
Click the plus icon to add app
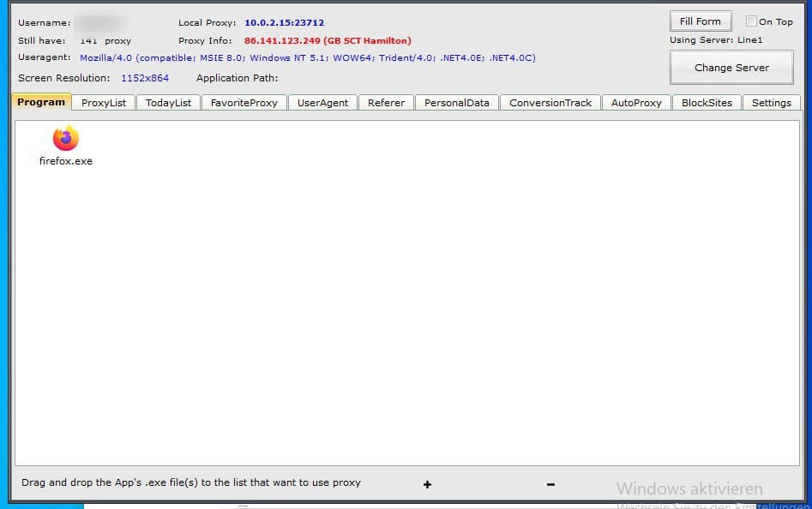(x=427, y=484)
